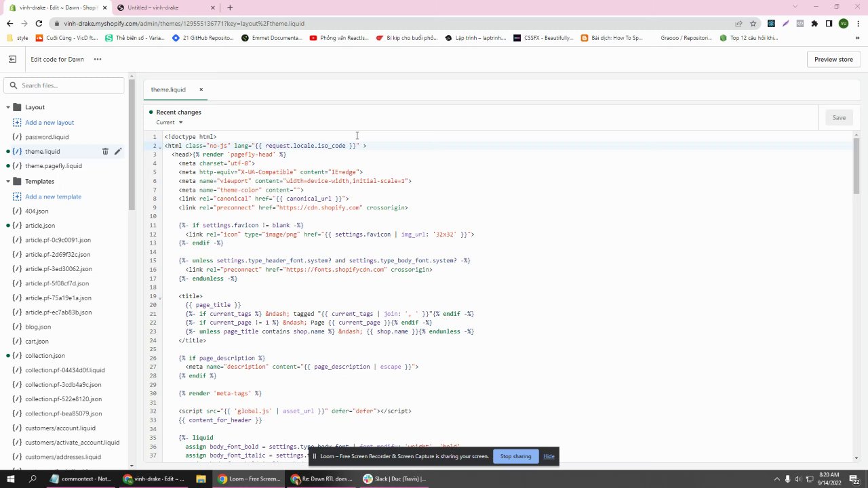Click the Save button
The width and height of the screenshot is (868, 488).
(x=839, y=118)
